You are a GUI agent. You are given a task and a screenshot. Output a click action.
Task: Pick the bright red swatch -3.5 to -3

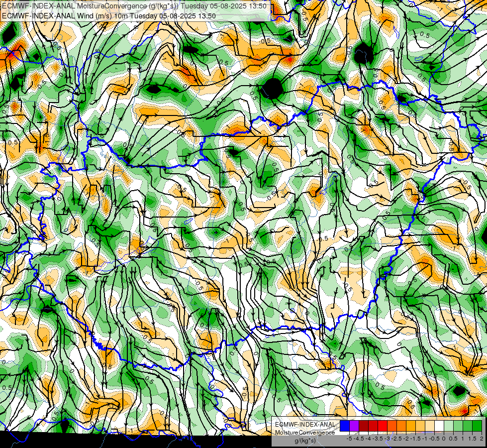coord(383,426)
